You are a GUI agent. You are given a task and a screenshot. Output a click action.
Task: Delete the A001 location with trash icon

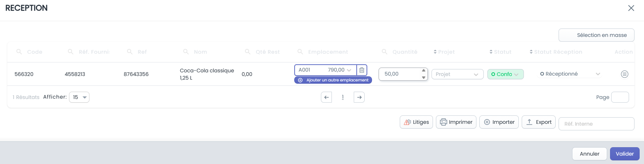point(361,70)
